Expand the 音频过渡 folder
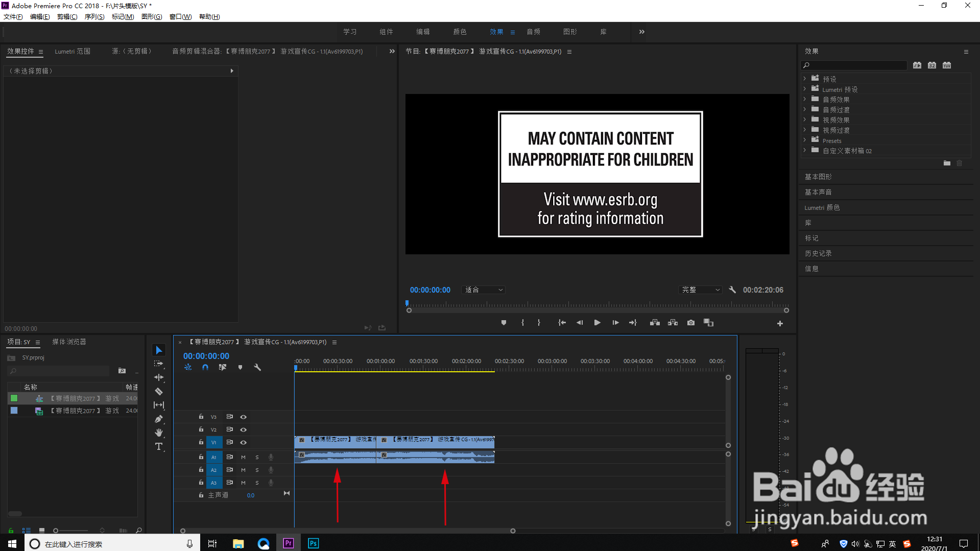 tap(805, 109)
